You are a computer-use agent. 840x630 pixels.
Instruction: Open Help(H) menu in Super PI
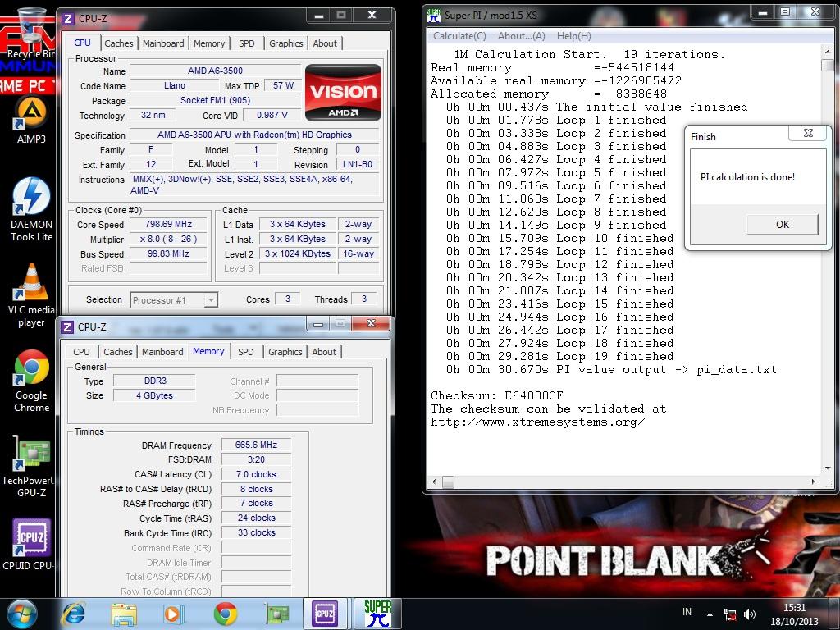pyautogui.click(x=573, y=36)
